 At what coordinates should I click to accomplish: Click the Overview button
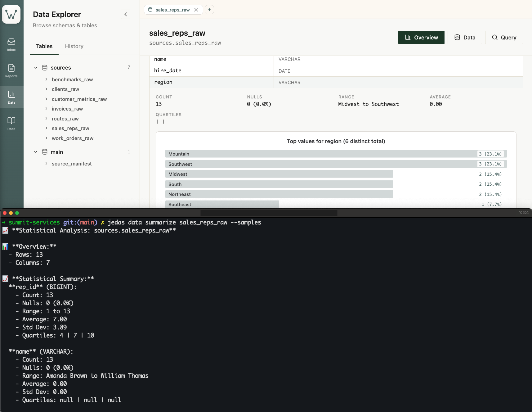click(421, 38)
